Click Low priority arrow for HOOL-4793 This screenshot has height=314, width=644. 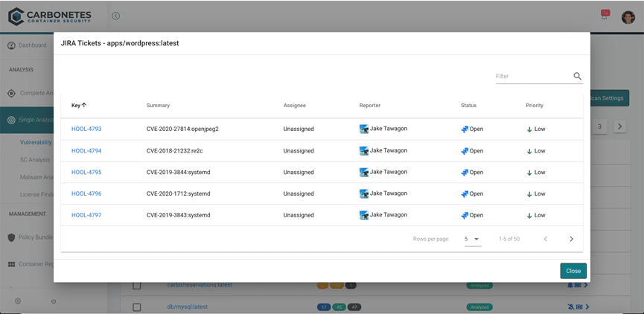coord(529,129)
